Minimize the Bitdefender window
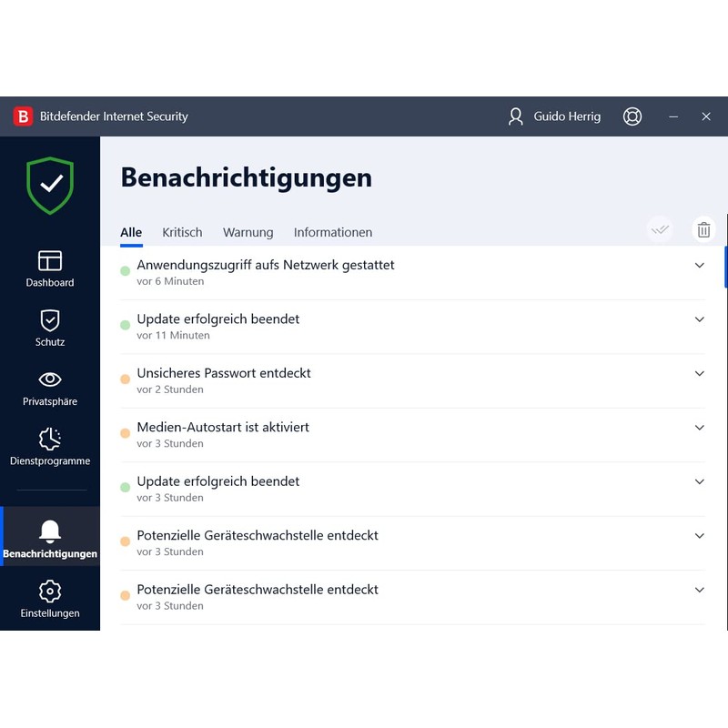728x728 pixels. point(673,116)
